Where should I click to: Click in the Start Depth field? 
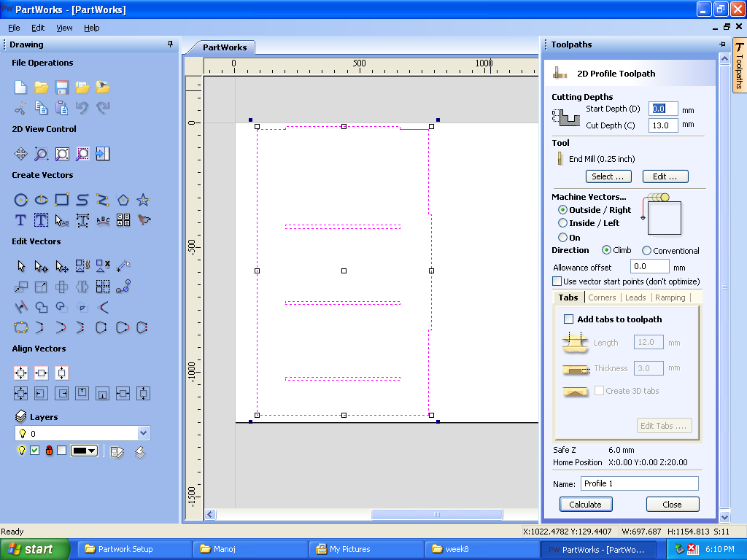pyautogui.click(x=662, y=109)
